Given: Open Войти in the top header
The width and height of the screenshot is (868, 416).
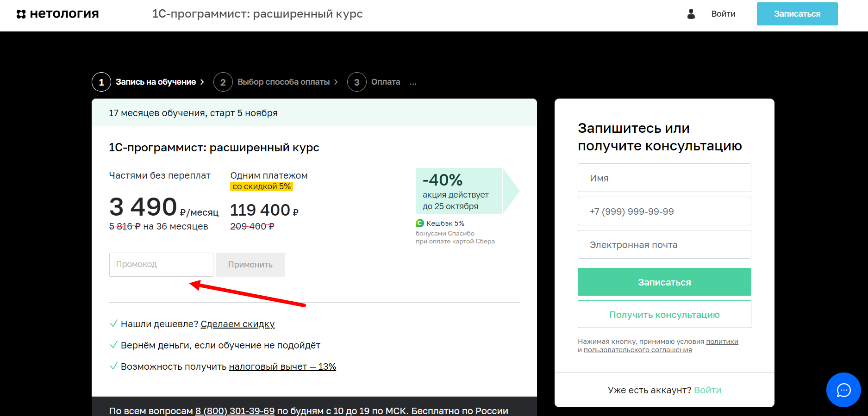Looking at the screenshot, I should (x=723, y=14).
